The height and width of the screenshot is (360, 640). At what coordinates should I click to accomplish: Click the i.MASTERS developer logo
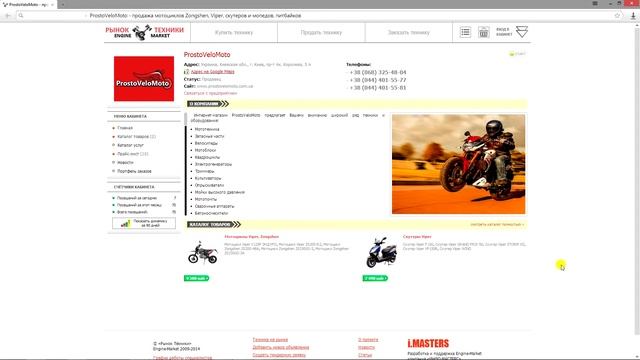point(428,343)
